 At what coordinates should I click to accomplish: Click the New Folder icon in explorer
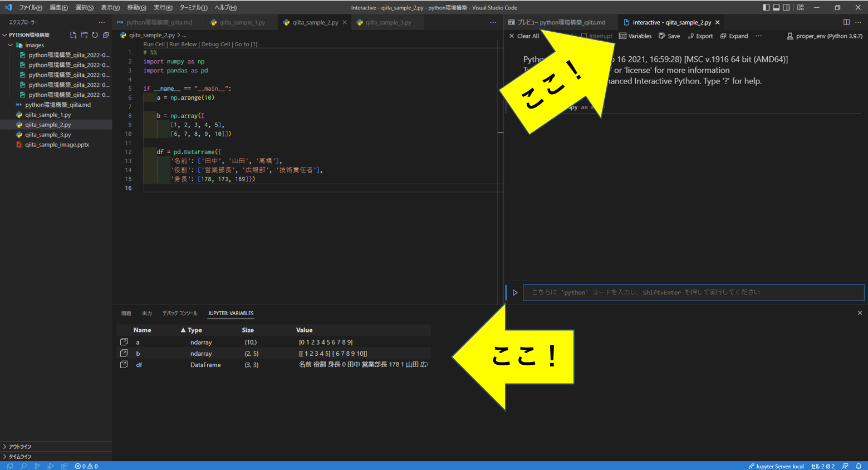84,35
